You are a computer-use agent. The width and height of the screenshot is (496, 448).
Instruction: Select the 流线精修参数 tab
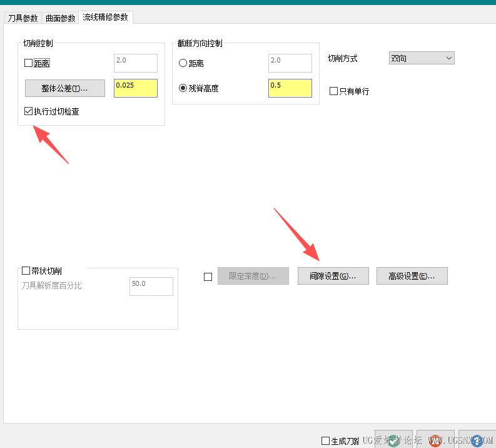(105, 17)
